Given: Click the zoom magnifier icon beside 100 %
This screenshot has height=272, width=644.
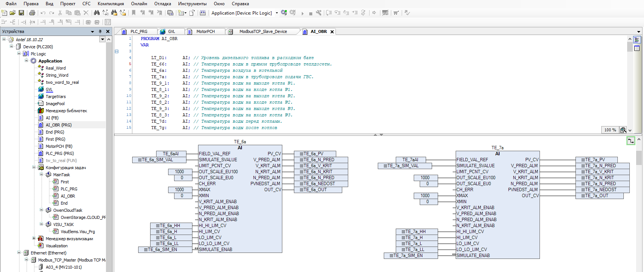Looking at the screenshot, I should [x=623, y=130].
